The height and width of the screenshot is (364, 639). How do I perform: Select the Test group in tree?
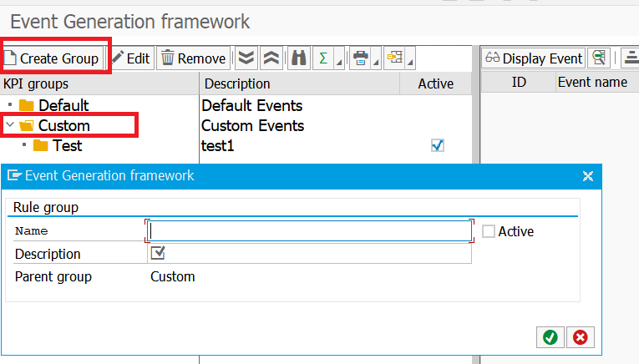point(67,146)
